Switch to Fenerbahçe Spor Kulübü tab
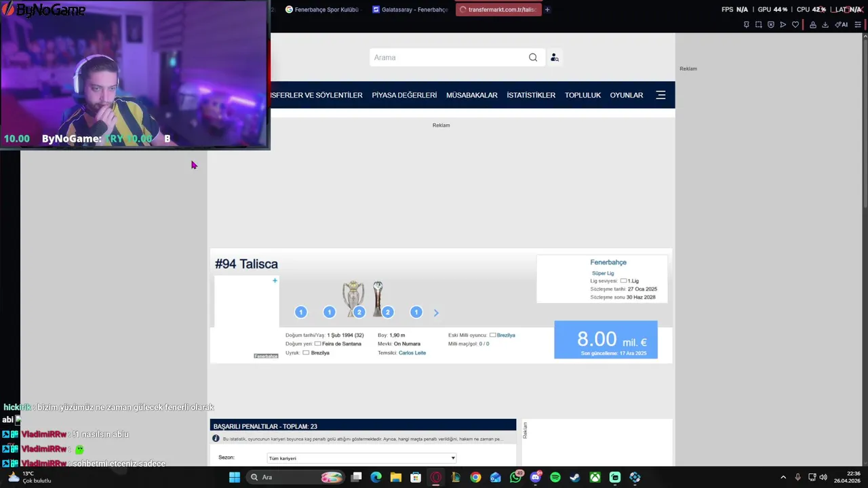868x488 pixels. pos(322,9)
